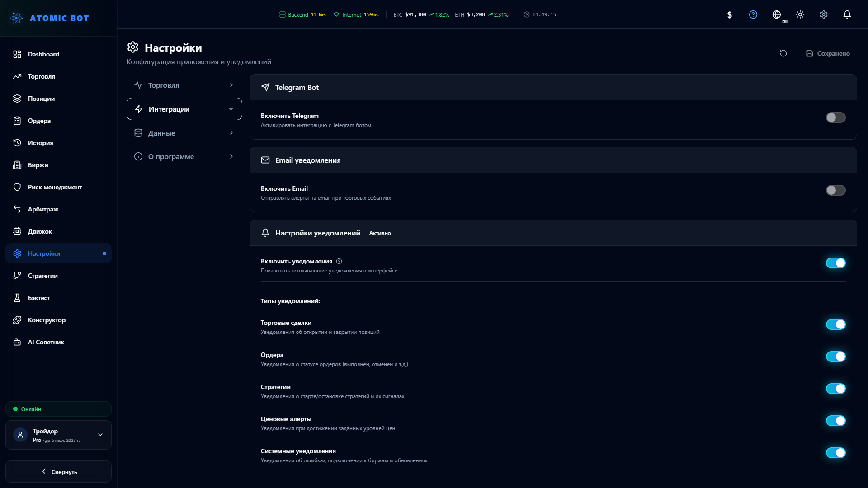
Task: Collapse sidebar with Свернуть button
Action: click(x=58, y=471)
